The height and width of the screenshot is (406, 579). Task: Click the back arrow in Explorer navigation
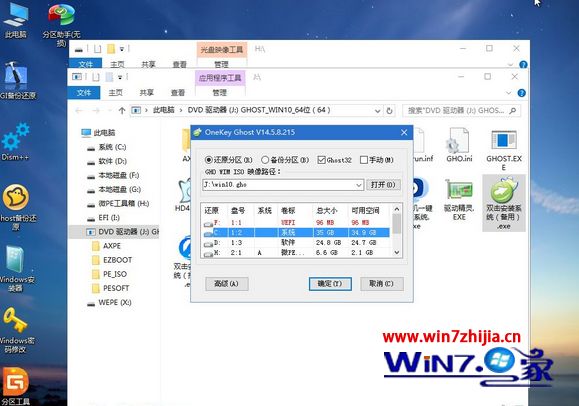coord(79,110)
